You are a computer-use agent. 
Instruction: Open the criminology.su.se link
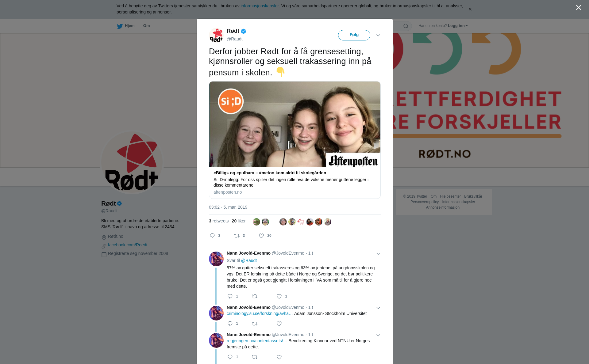coord(260,313)
